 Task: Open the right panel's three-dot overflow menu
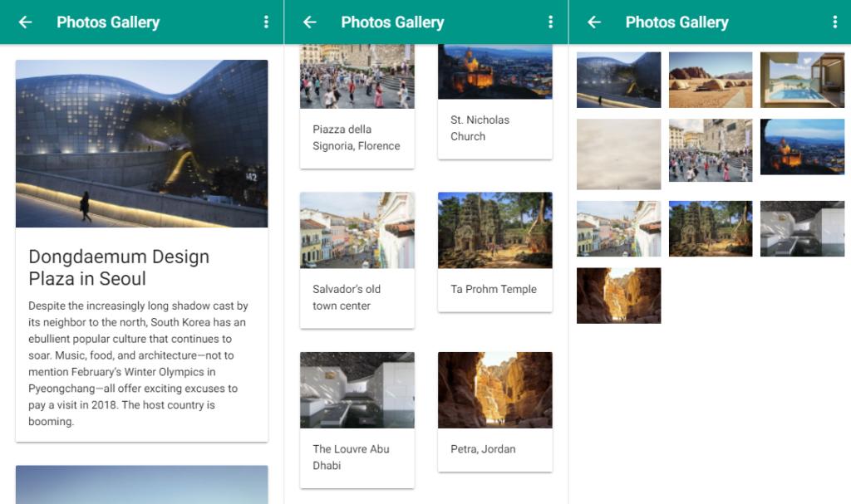pyautogui.click(x=834, y=22)
